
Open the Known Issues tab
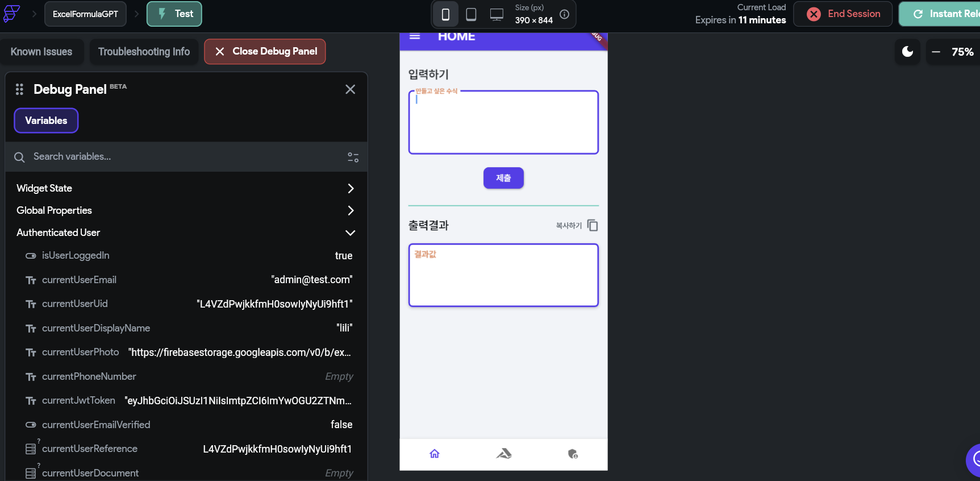click(41, 52)
